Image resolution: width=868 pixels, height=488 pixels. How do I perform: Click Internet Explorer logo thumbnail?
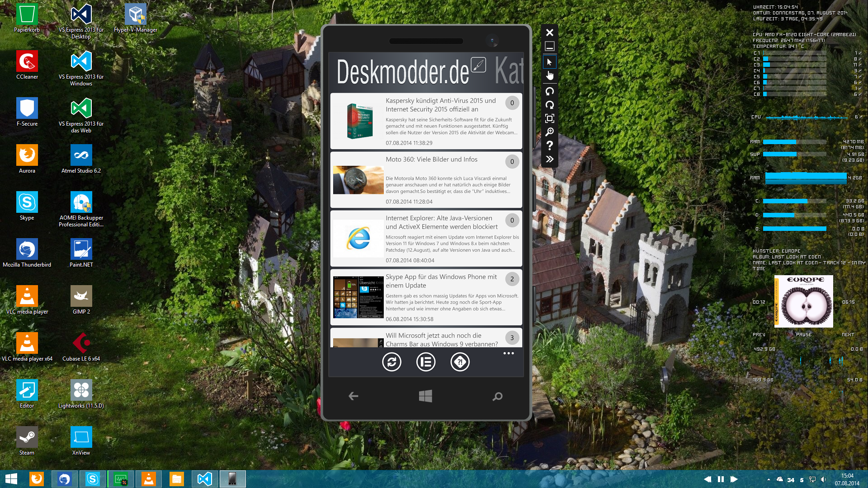(359, 238)
